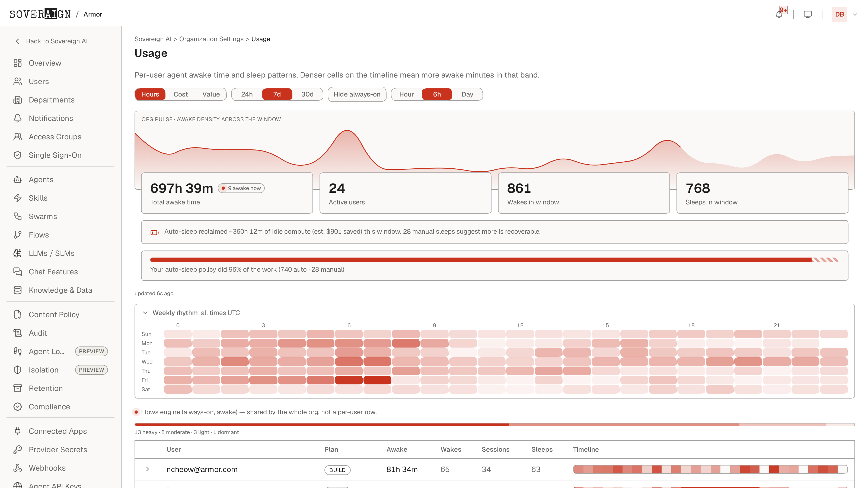Click the Retention archive icon
This screenshot has width=868, height=488.
[x=18, y=388]
